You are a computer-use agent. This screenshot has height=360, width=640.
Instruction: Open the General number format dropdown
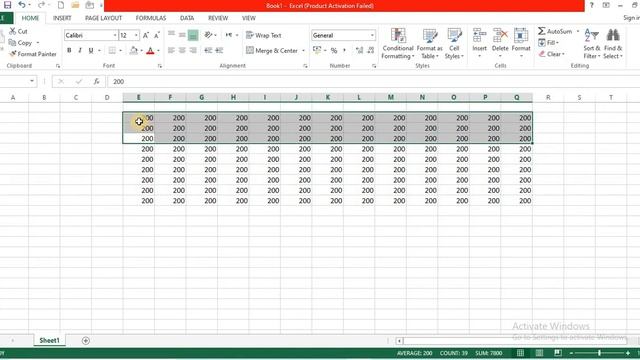[372, 36]
